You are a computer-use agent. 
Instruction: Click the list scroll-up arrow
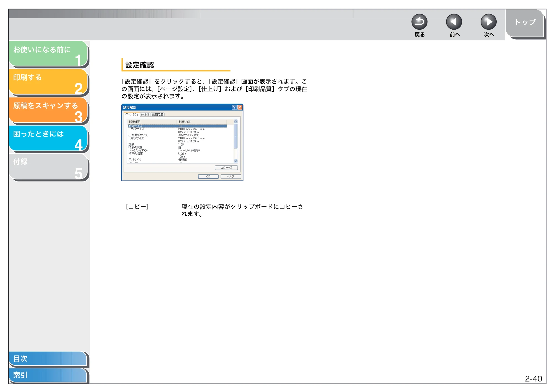(x=236, y=121)
